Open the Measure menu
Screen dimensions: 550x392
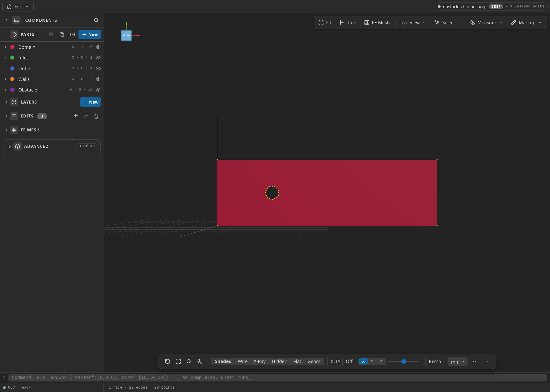pos(486,23)
